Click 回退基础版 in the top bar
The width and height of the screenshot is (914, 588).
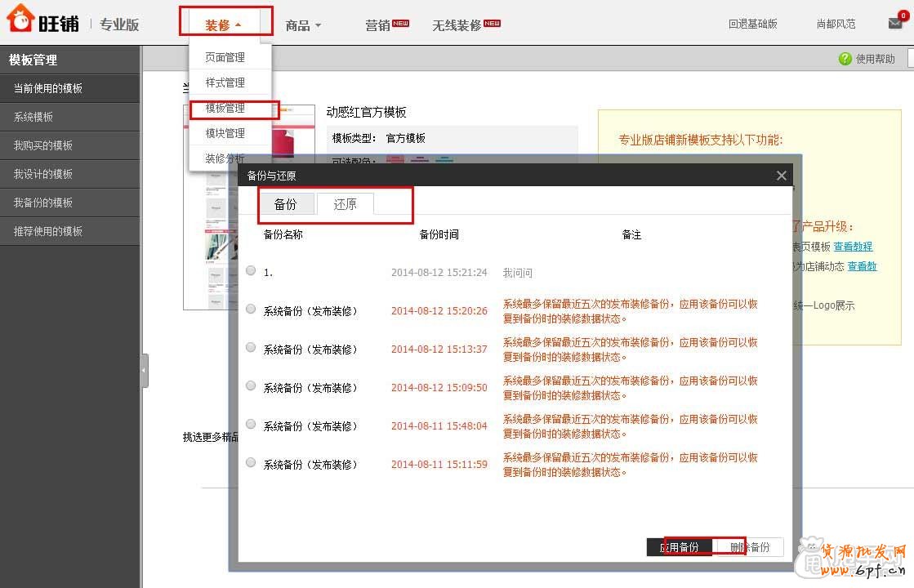[753, 24]
